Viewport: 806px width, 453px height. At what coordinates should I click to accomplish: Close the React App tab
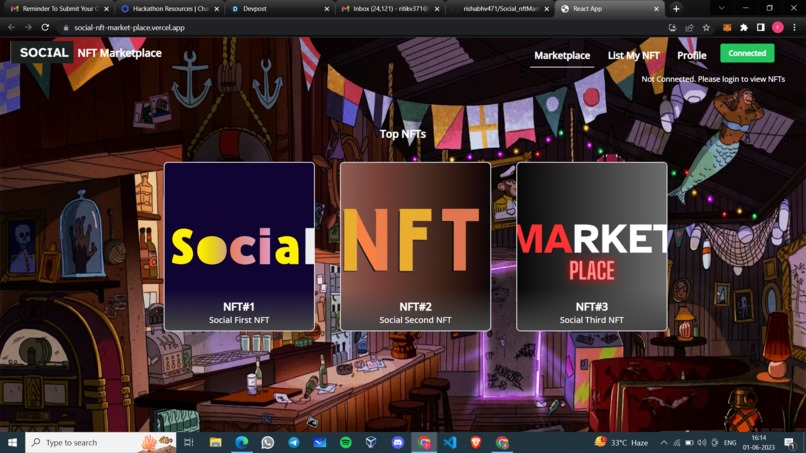pyautogui.click(x=656, y=9)
